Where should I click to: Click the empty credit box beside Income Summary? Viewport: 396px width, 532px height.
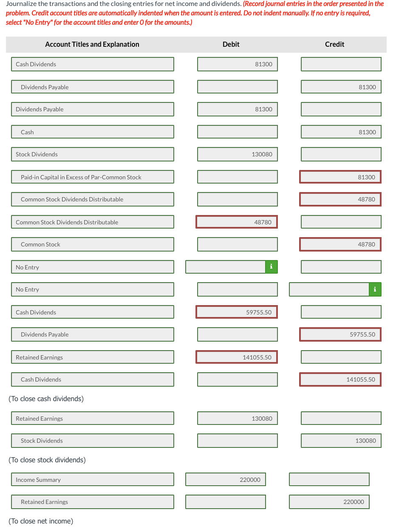point(328,479)
